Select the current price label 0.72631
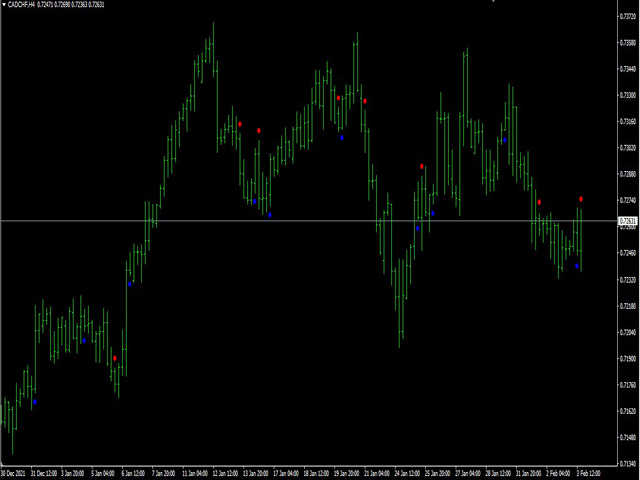The height and width of the screenshot is (480, 640). pos(628,221)
